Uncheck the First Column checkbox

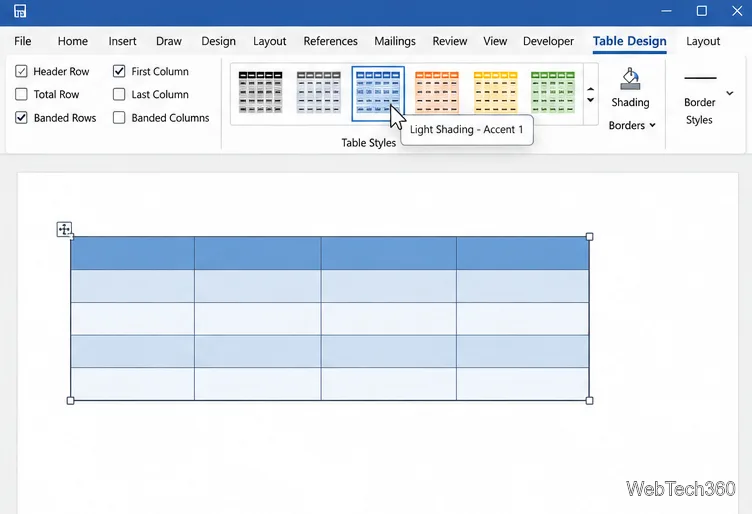click(x=119, y=71)
